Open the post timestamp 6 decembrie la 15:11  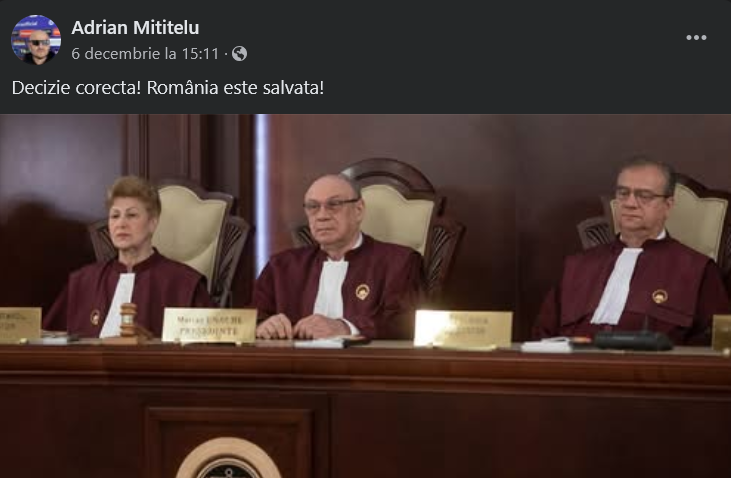click(145, 54)
